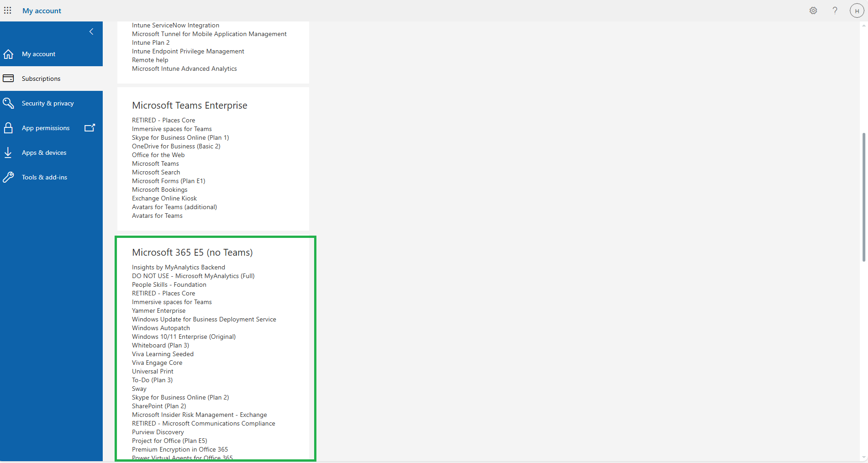The width and height of the screenshot is (868, 463).
Task: Go to My account in sidebar
Action: click(x=51, y=54)
